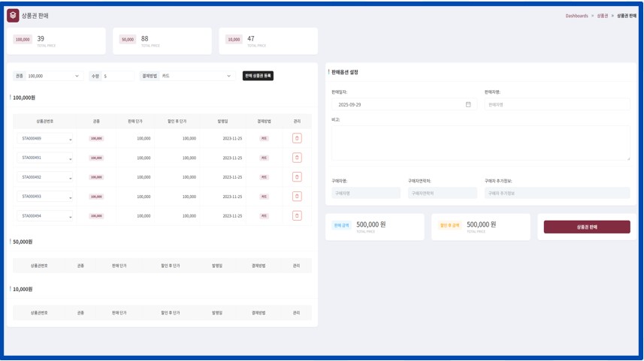Delete the STA000494 voucher row

coord(297,215)
